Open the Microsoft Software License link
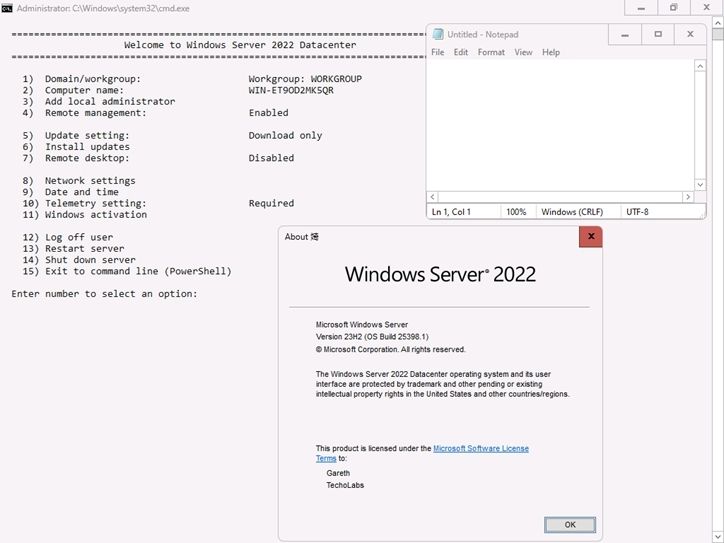The width and height of the screenshot is (724, 543). pos(481,448)
